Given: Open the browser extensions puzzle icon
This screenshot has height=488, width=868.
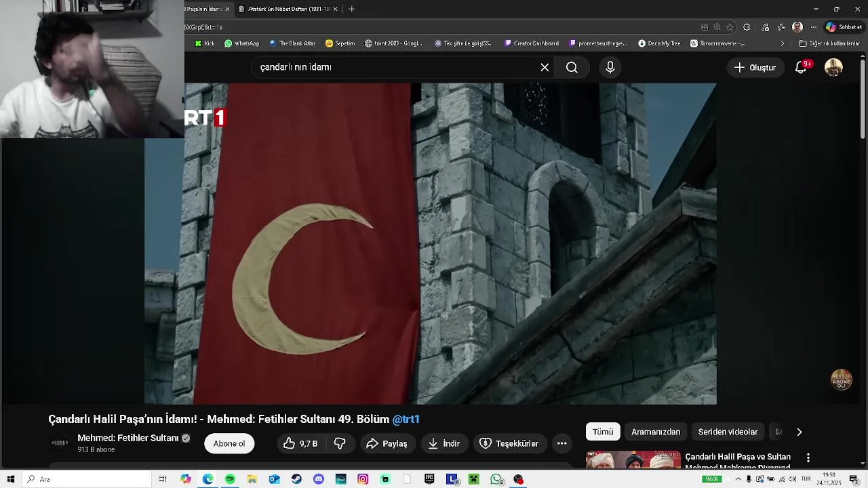Looking at the screenshot, I should click(747, 27).
